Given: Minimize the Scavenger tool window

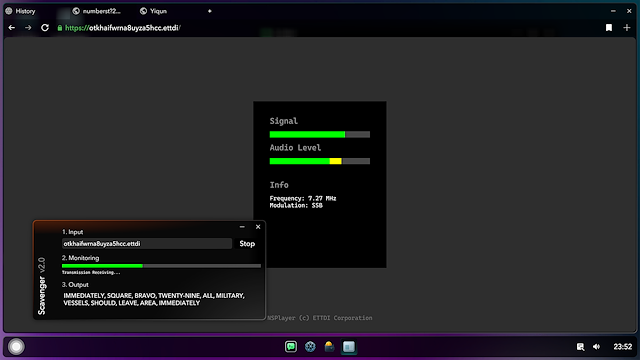Looking at the screenshot, I should tap(242, 227).
